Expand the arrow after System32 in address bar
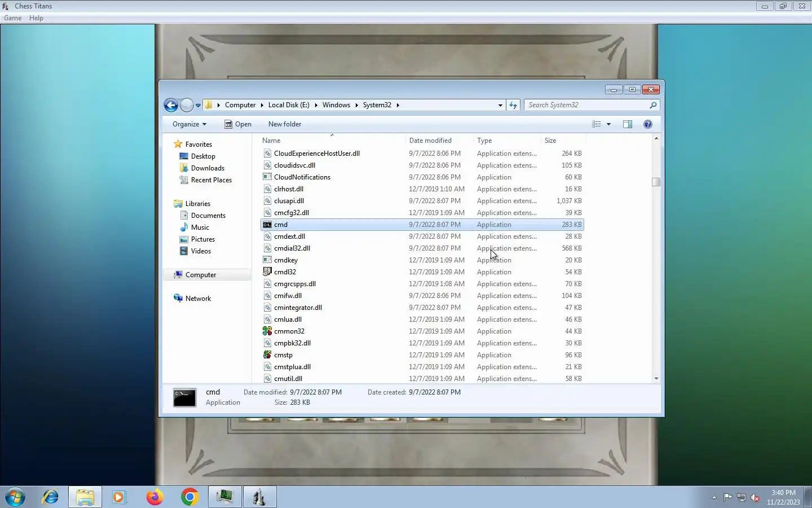This screenshot has height=508, width=812. [x=398, y=105]
